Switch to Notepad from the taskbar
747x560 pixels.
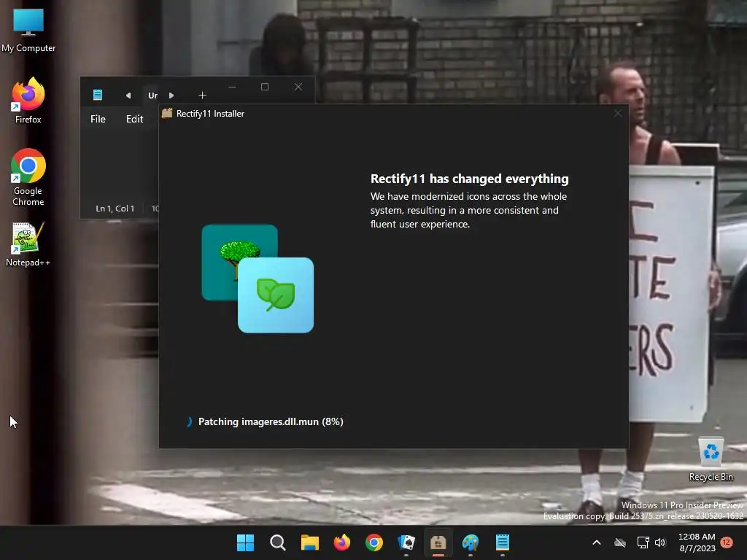pos(503,542)
